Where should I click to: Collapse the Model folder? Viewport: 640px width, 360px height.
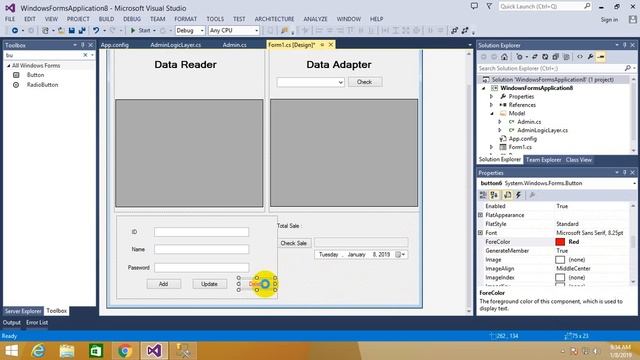tap(491, 113)
